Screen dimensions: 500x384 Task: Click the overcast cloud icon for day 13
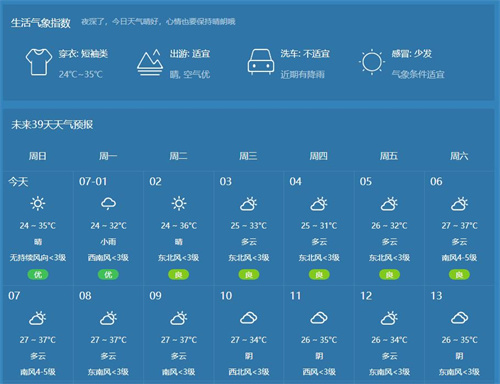[459, 318]
